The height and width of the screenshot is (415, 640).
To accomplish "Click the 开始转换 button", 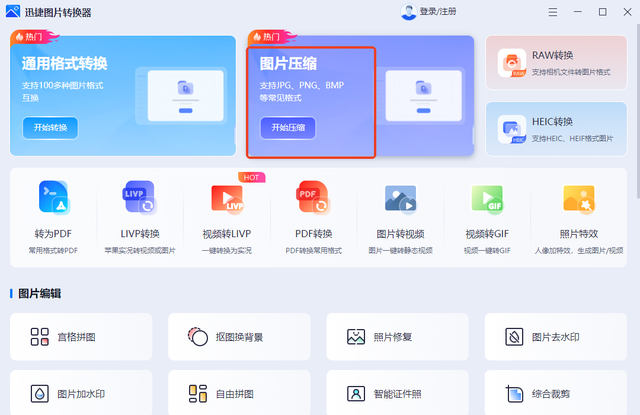I will pos(50,128).
